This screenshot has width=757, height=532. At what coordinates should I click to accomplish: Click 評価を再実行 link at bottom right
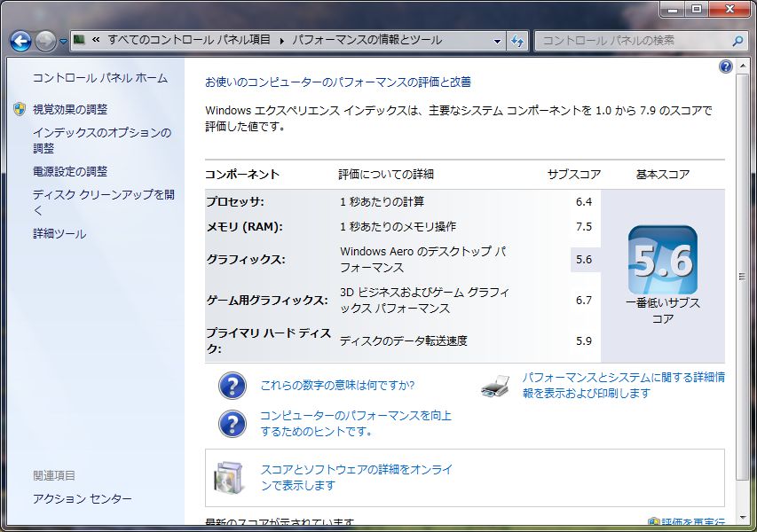(693, 522)
